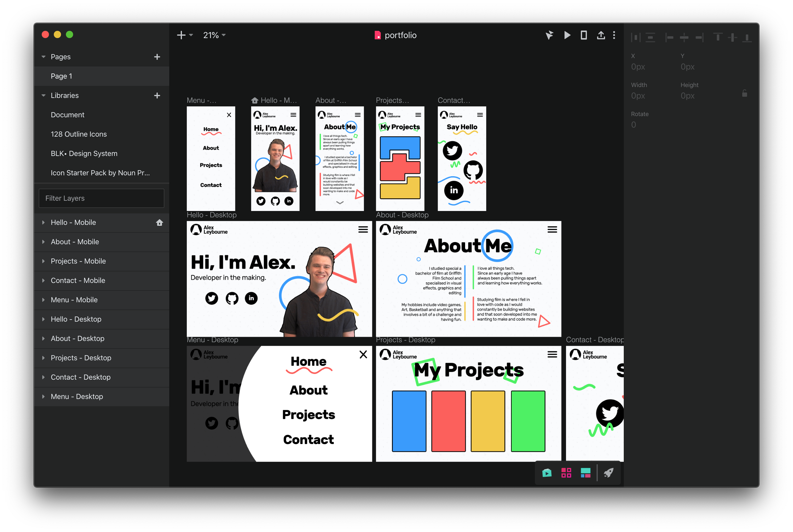
Task: Click the play preview button in toolbar
Action: (x=567, y=35)
